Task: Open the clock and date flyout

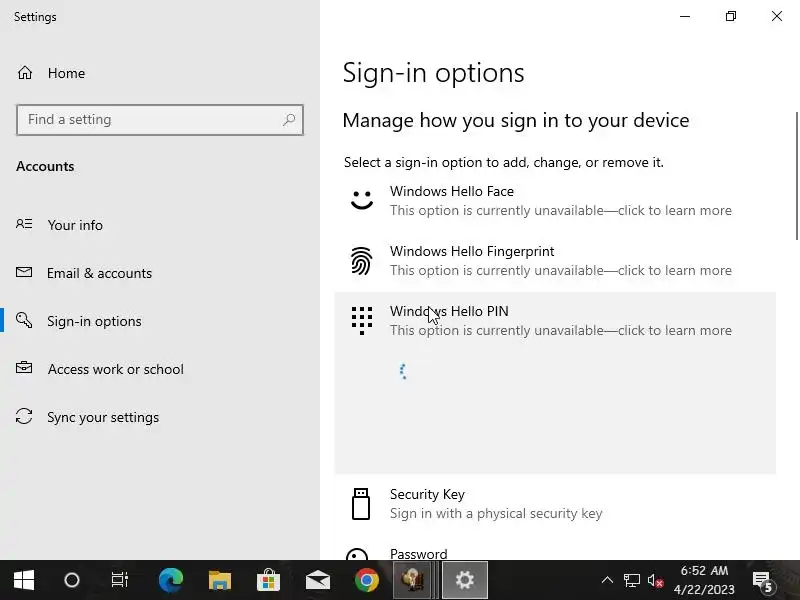Action: point(704,580)
